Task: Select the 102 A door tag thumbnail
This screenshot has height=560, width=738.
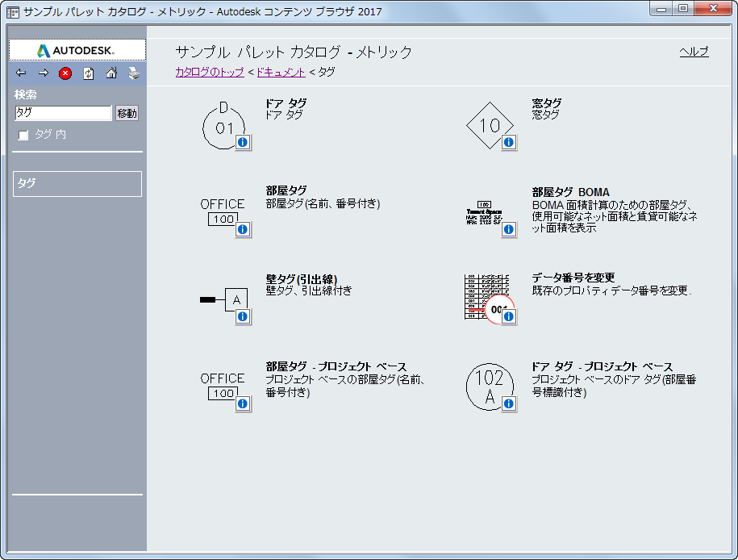Action: point(490,387)
